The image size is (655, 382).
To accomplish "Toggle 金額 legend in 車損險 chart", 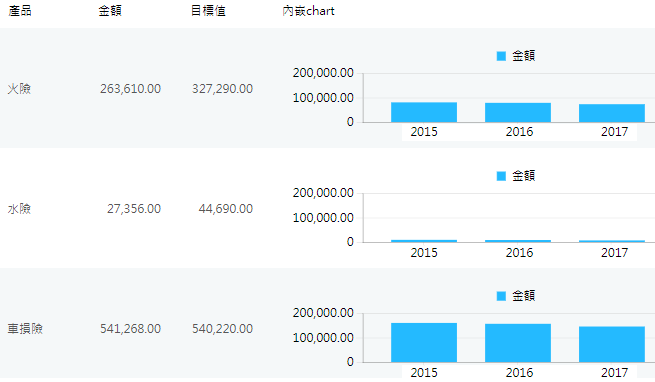I will [516, 295].
